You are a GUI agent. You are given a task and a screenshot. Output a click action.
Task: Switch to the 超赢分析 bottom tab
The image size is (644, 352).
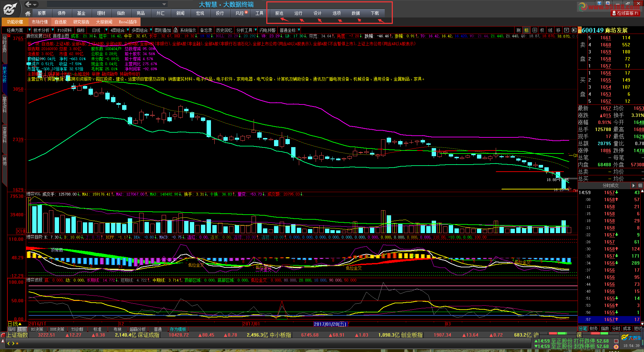138,329
